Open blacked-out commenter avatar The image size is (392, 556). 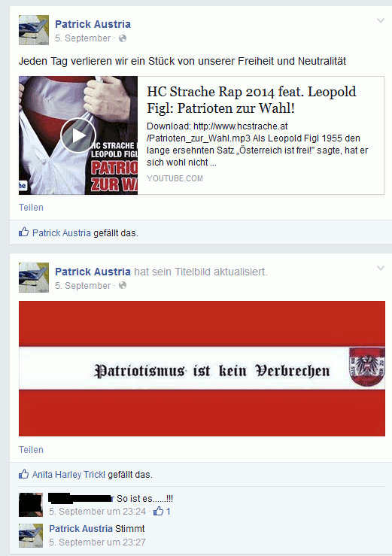coord(31,505)
